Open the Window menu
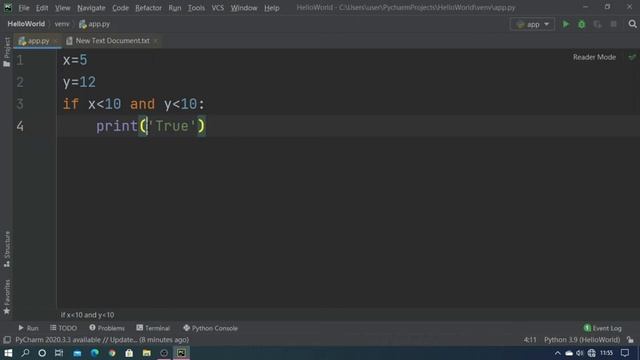 click(x=244, y=8)
